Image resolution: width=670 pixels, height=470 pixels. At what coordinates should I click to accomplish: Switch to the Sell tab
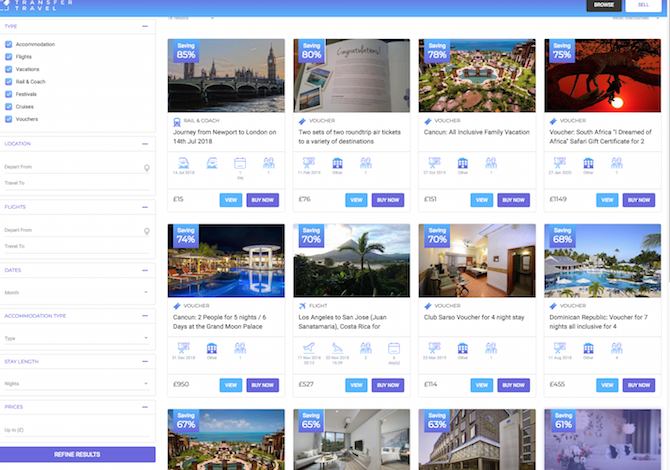tap(643, 5)
